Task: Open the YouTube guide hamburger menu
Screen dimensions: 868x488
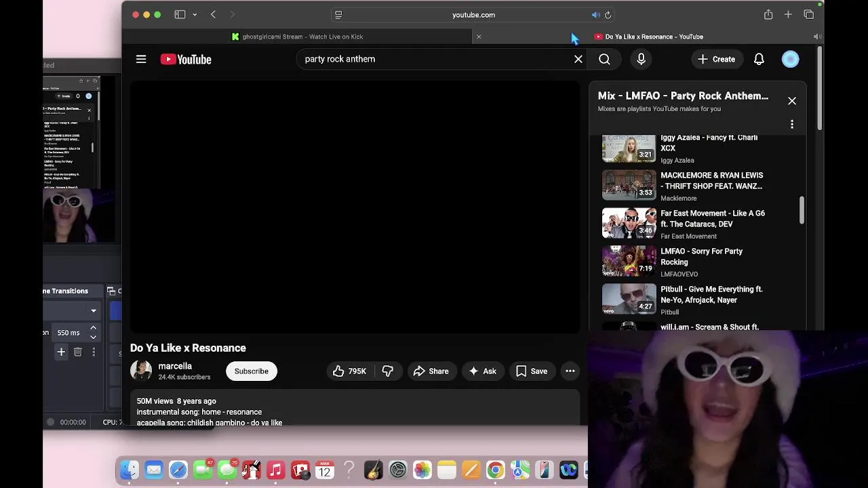Action: [x=141, y=59]
